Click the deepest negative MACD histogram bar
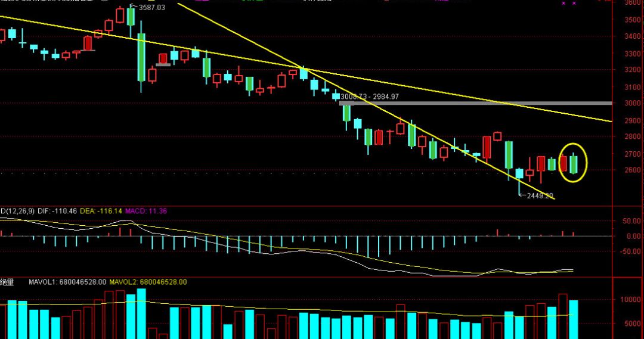This screenshot has height=339, width=644. [378, 245]
